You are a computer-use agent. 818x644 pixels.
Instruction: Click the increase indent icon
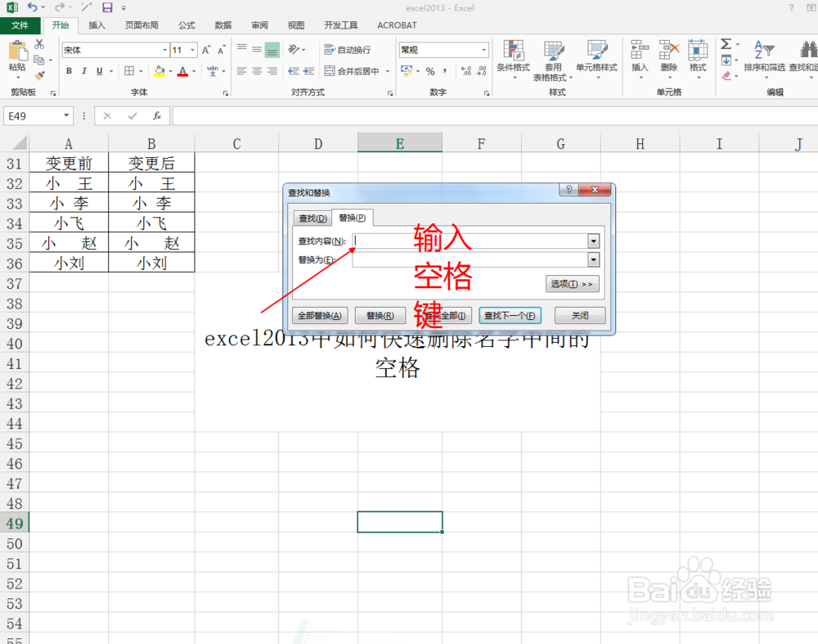[309, 71]
